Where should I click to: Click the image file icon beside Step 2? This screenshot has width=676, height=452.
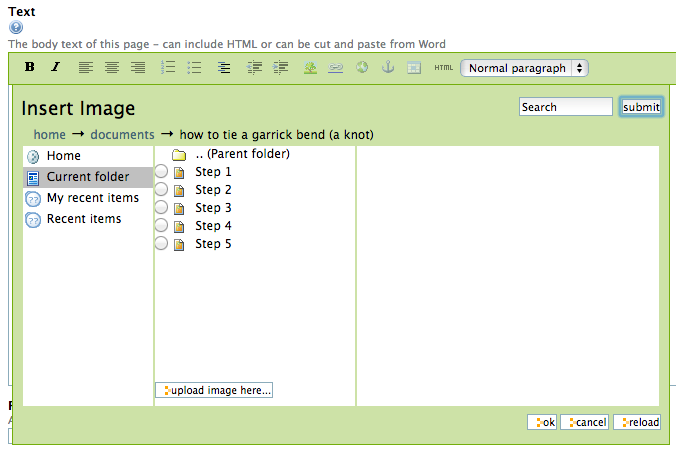click(x=179, y=191)
